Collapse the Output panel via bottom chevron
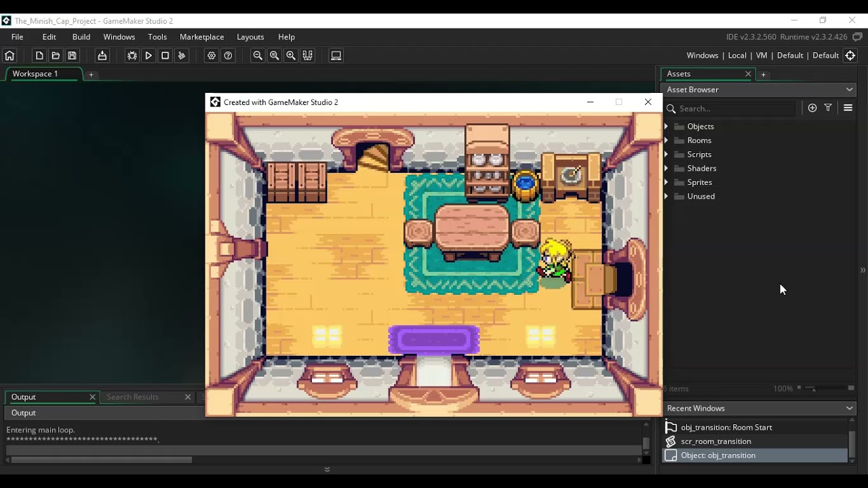This screenshot has height=488, width=868. click(327, 470)
